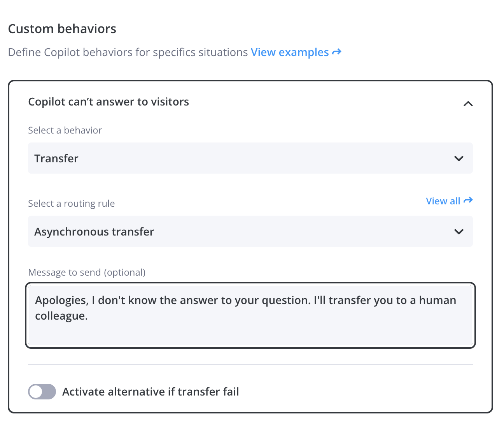Click the Asynchronous transfer selected value
The height and width of the screenshot is (422, 504).
(94, 232)
